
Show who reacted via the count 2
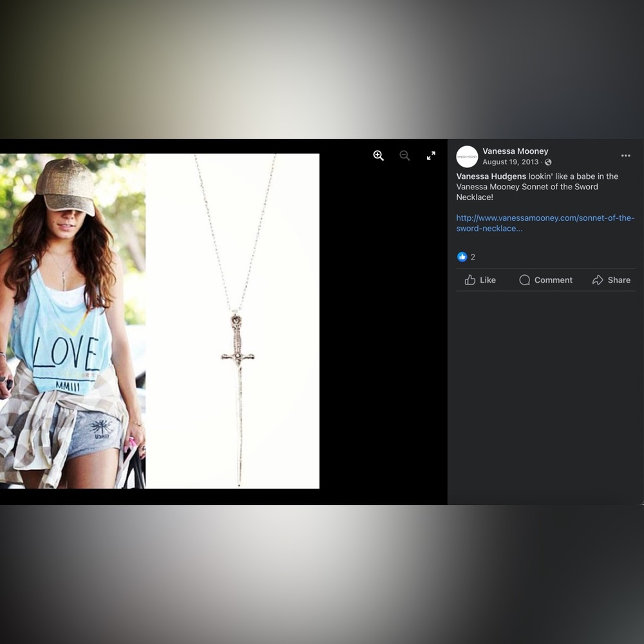coord(473,257)
